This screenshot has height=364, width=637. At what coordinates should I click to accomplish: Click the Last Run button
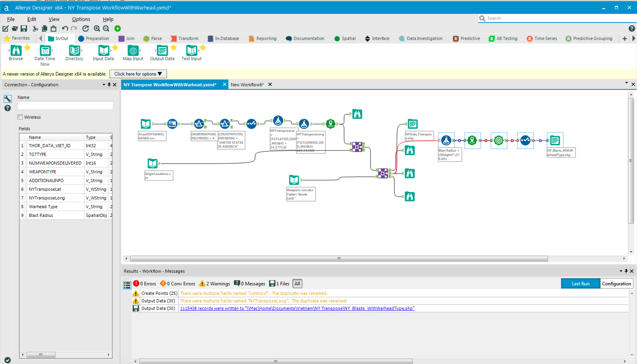(x=580, y=284)
